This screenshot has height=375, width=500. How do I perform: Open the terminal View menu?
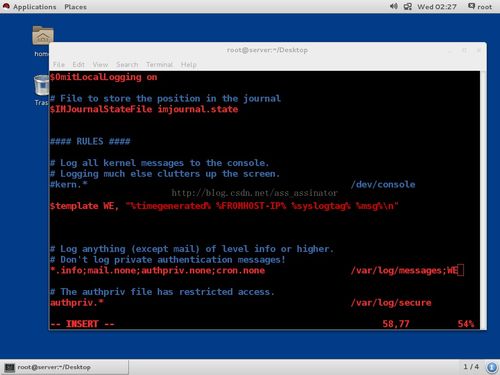[100, 64]
